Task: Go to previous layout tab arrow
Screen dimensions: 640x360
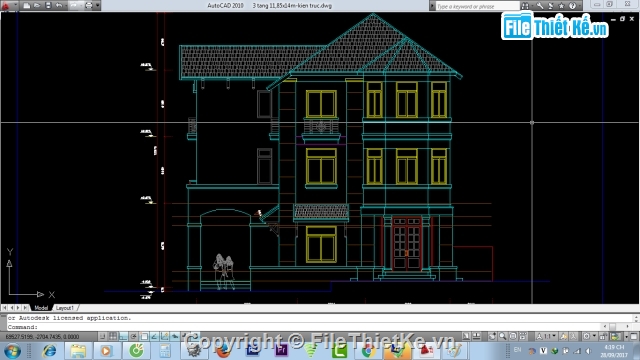Action: [x=11, y=308]
